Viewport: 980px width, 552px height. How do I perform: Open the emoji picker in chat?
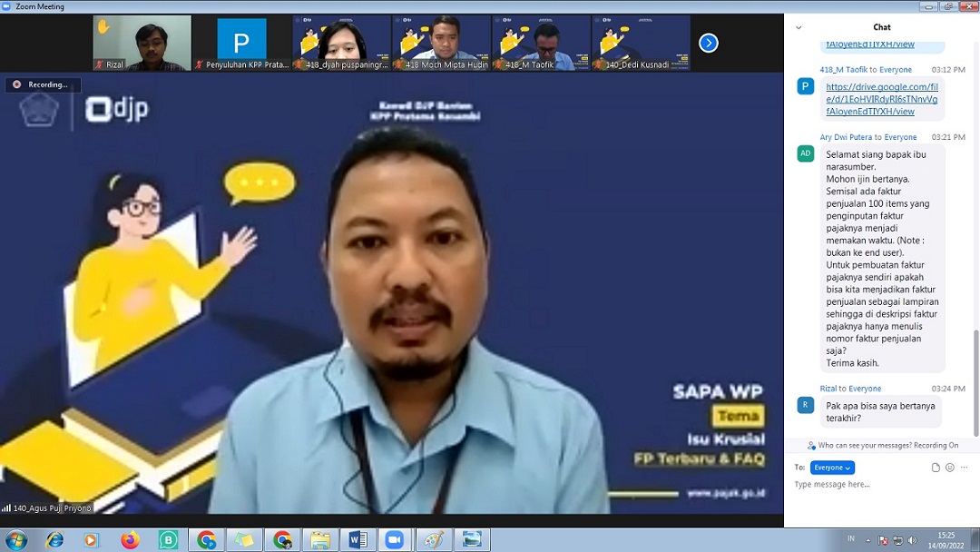tap(949, 468)
